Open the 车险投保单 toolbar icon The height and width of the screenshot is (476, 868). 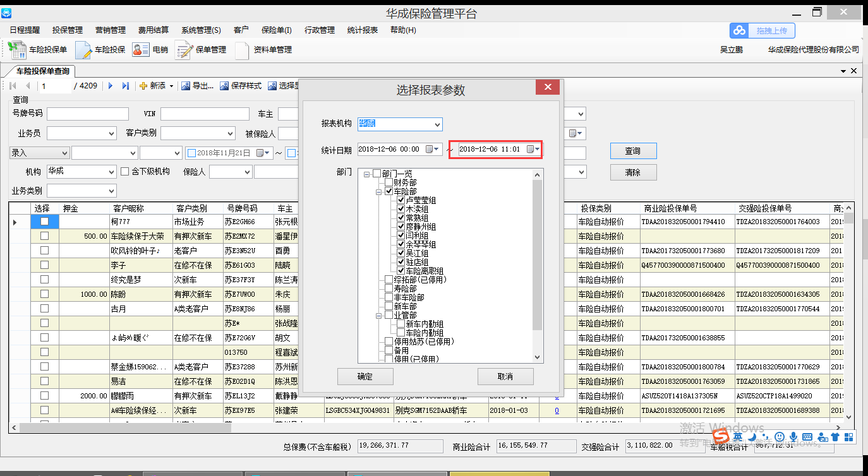pyautogui.click(x=38, y=50)
